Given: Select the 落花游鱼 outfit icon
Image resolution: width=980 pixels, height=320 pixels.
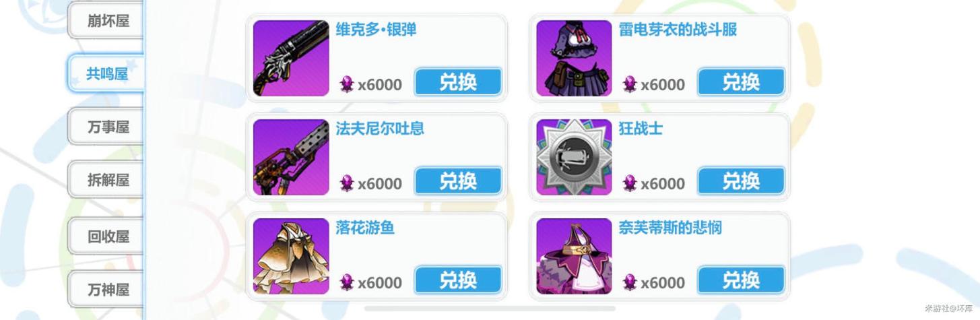Looking at the screenshot, I should click(x=291, y=256).
